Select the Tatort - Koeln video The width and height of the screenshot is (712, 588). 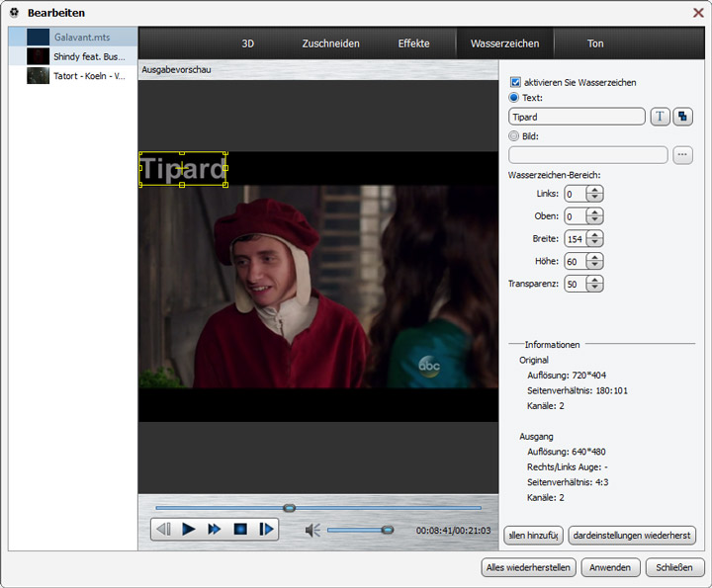73,76
